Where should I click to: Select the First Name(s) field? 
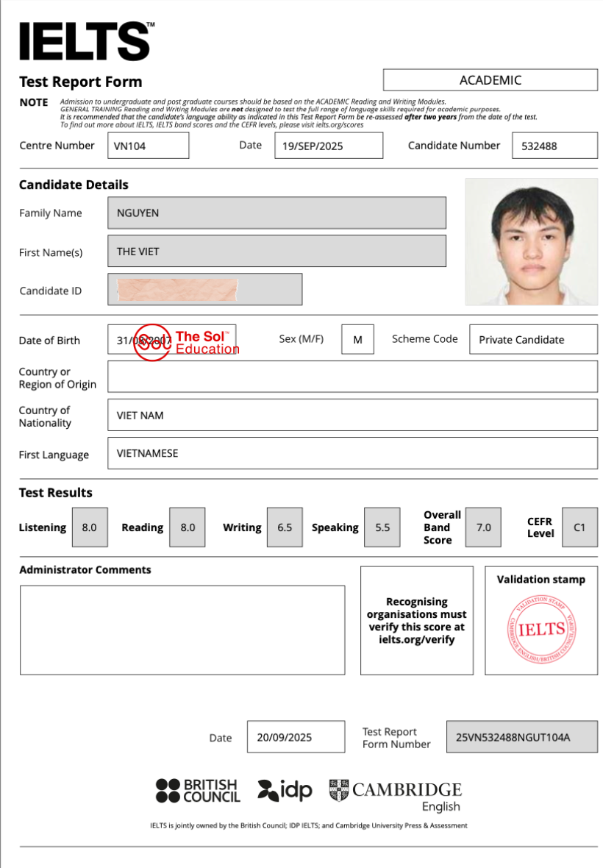click(x=276, y=252)
